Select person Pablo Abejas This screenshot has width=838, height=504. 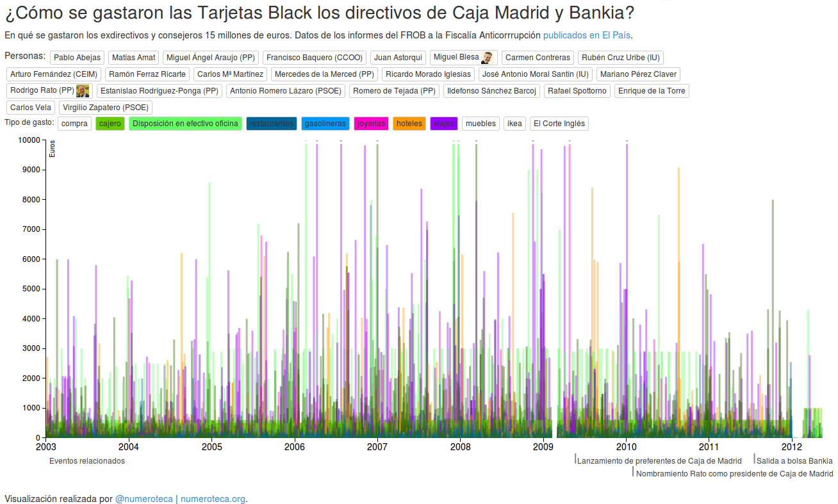pyautogui.click(x=77, y=58)
